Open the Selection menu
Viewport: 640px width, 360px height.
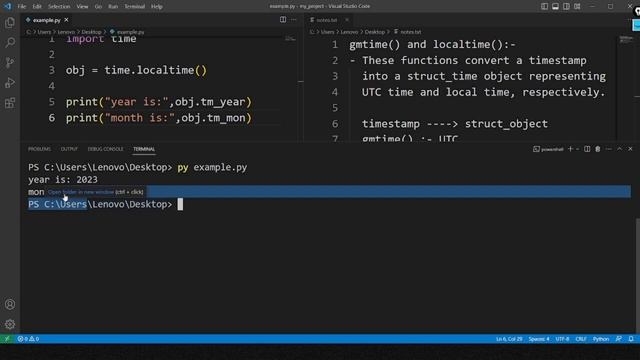59,6
